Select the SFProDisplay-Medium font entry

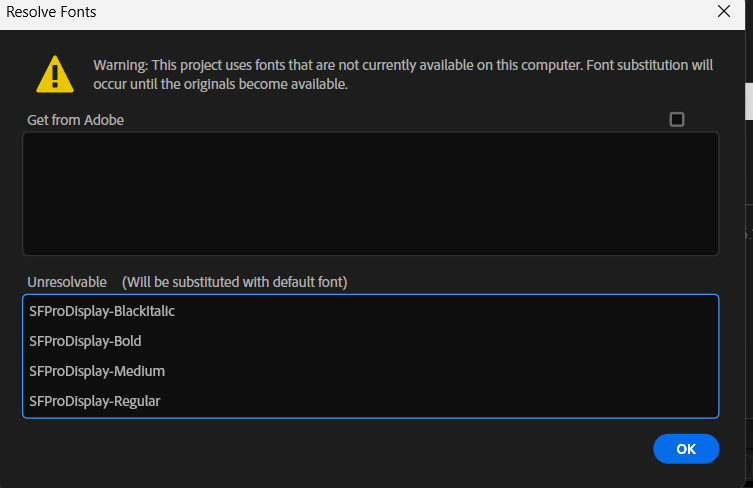click(x=97, y=371)
